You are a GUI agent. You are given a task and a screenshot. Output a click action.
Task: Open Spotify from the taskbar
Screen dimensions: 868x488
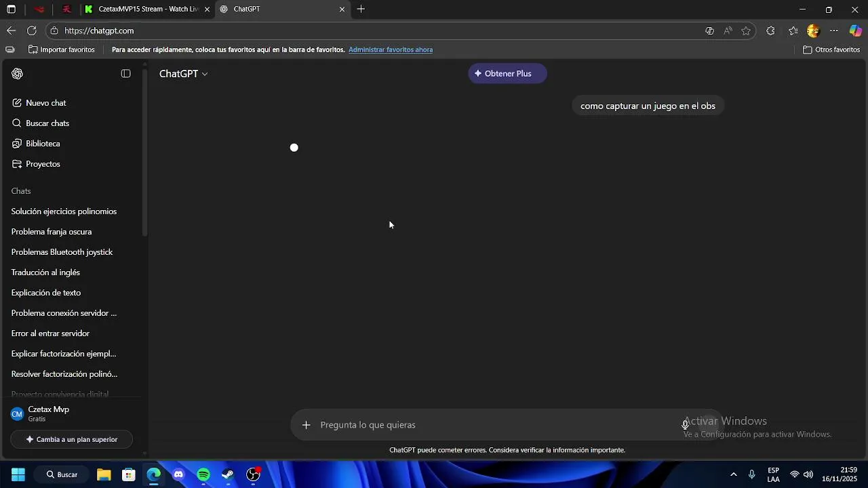(203, 474)
